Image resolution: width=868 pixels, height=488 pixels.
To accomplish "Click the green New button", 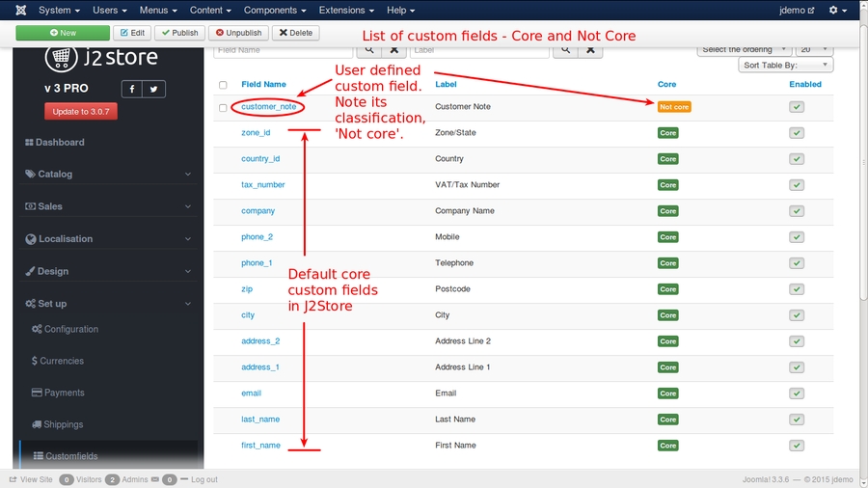I will (x=63, y=33).
